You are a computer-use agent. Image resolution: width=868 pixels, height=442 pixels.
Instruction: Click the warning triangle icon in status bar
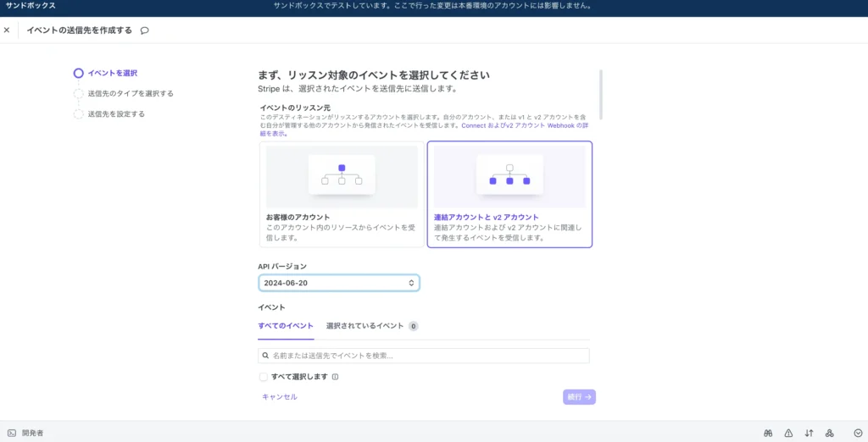[x=788, y=433]
